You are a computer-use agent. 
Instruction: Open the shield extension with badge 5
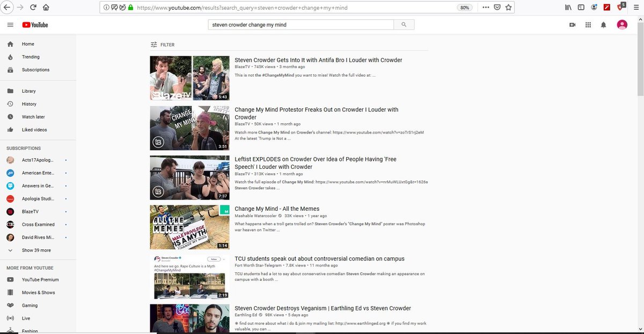(621, 8)
